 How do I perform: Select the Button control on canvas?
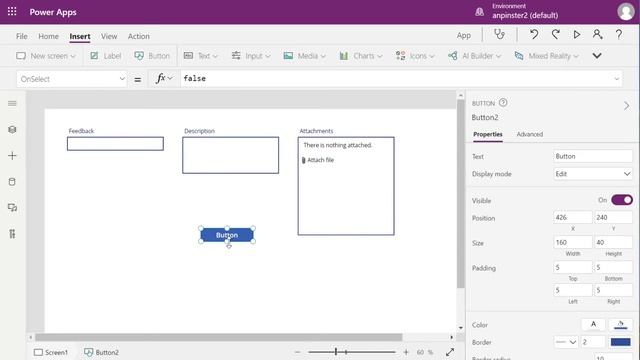tap(227, 235)
